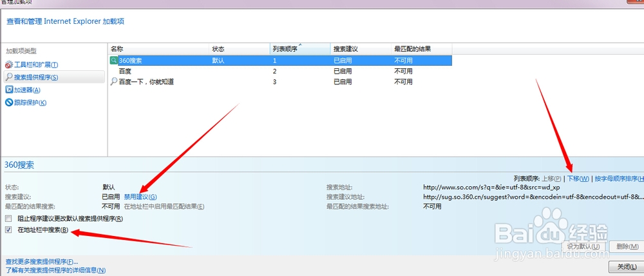The height and width of the screenshot is (276, 644).
Task: Select Search Providers (搜索提供程序) category
Action: coord(54,77)
